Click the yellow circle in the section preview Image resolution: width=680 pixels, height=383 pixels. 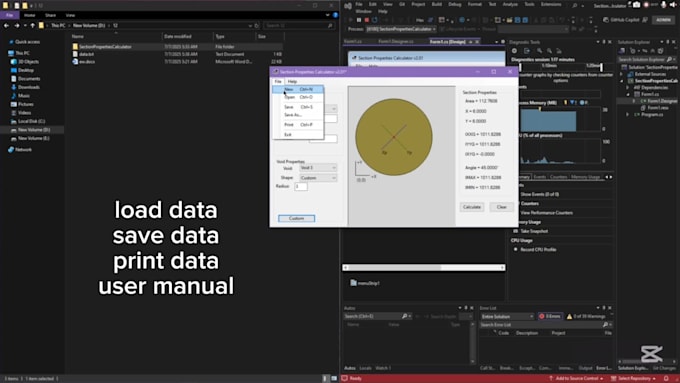click(x=394, y=137)
